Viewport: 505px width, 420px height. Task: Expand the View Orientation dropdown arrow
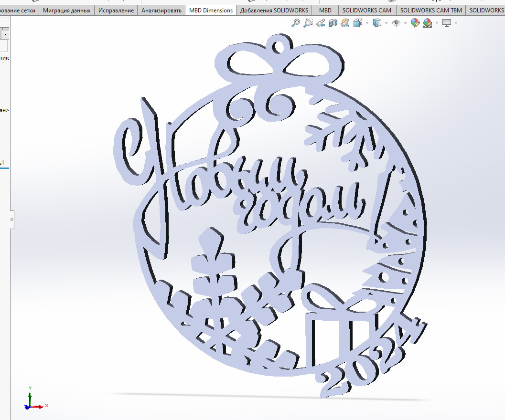[367, 23]
